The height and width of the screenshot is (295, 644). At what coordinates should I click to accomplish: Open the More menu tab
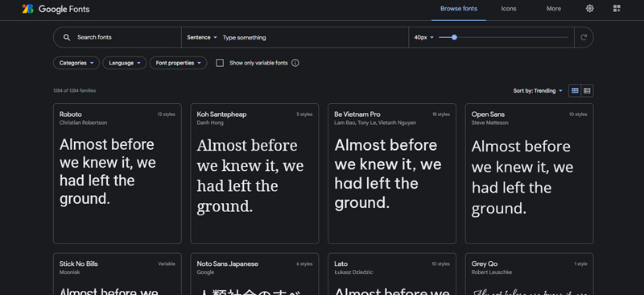553,9
